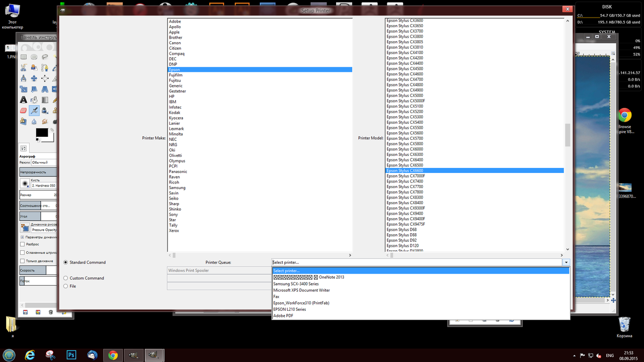Adjust the Скорость rate slider
The height and width of the screenshot is (362, 644).
tap(38, 270)
